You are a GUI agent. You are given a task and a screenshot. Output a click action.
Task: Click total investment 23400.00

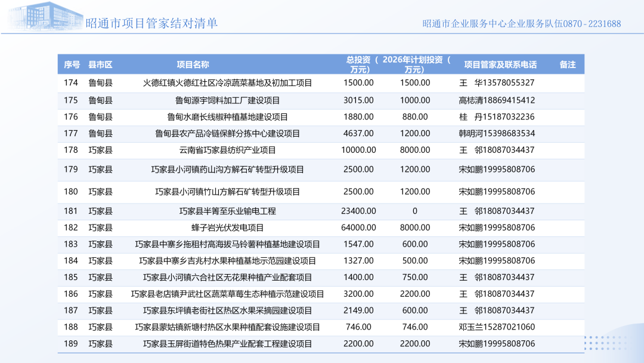tap(358, 211)
